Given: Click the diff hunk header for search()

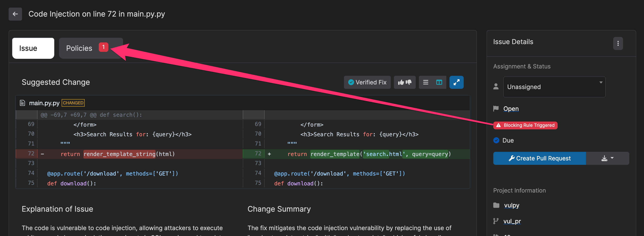Looking at the screenshot, I should [x=91, y=115].
